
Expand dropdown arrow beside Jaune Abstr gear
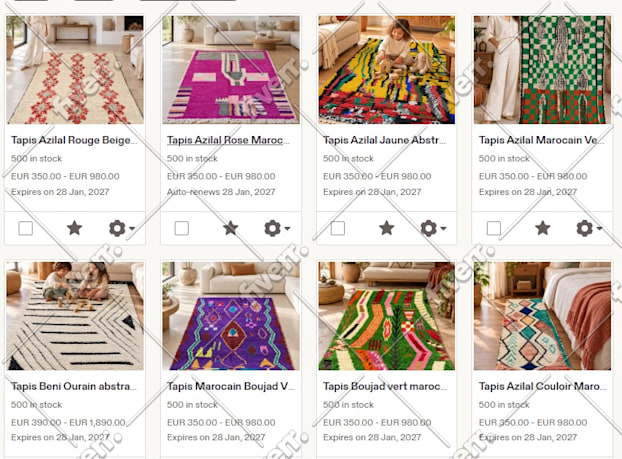click(x=443, y=229)
